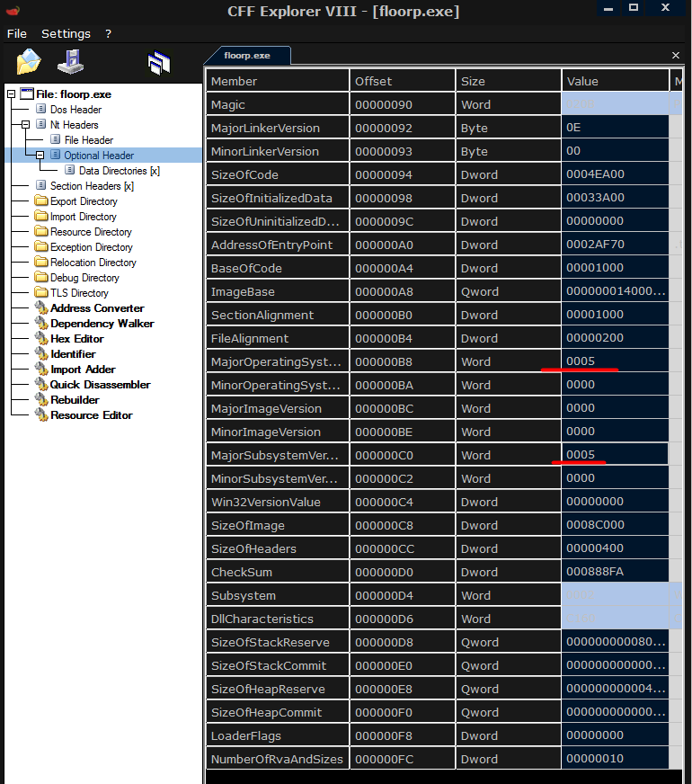This screenshot has height=784, width=692.
Task: Select the Nt Headers tree node
Action: click(x=74, y=125)
